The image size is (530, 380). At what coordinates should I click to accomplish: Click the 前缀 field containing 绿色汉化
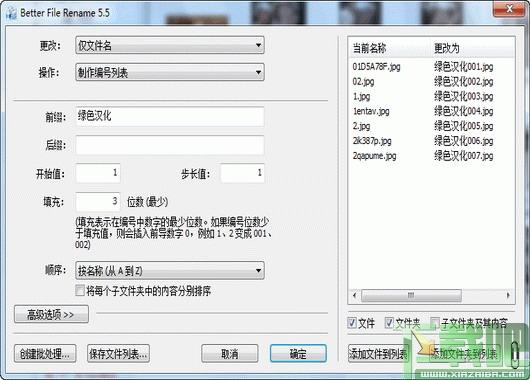pos(170,116)
